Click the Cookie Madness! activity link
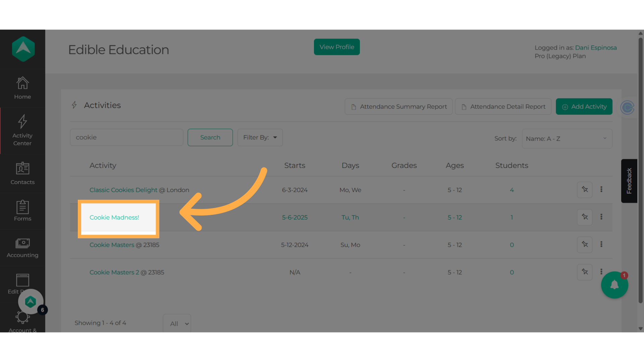Viewport: 644px width, 362px height. 114,218
